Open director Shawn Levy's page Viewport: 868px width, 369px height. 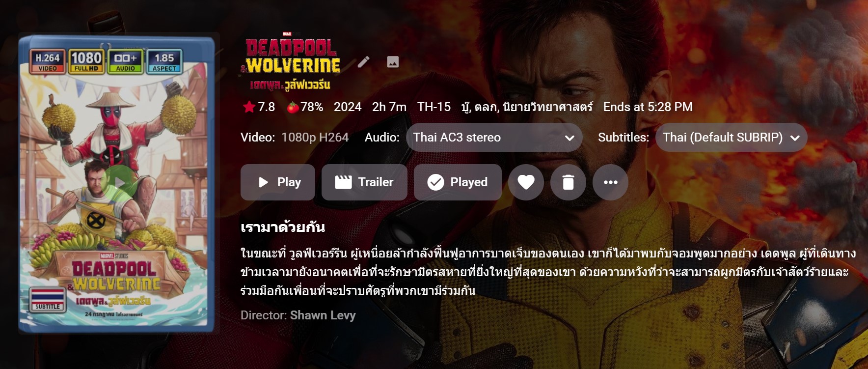[x=323, y=315]
